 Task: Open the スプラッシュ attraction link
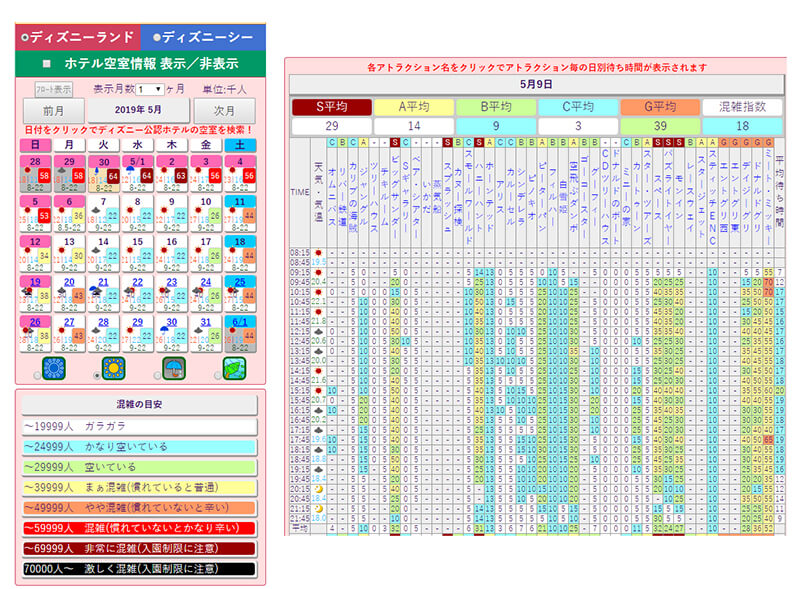tap(447, 197)
